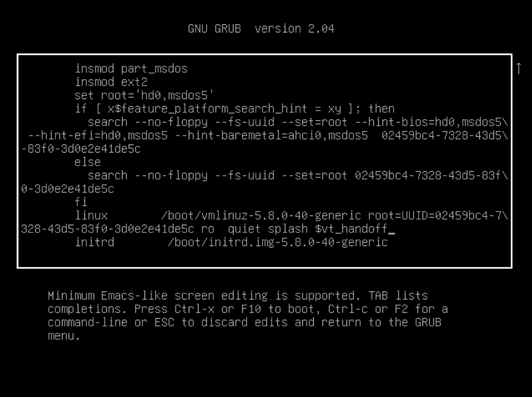The height and width of the screenshot is (397, 532).
Task: Click the 'if' feature_platform_search_hint condition line
Action: pos(234,109)
